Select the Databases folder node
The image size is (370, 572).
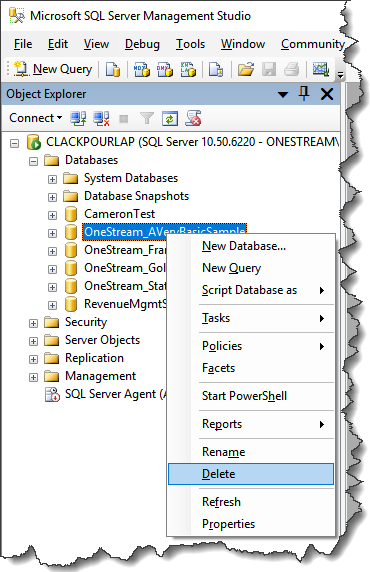click(91, 160)
